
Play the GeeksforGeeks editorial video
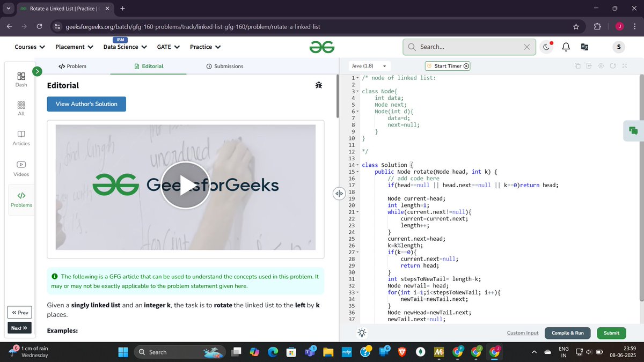click(186, 185)
